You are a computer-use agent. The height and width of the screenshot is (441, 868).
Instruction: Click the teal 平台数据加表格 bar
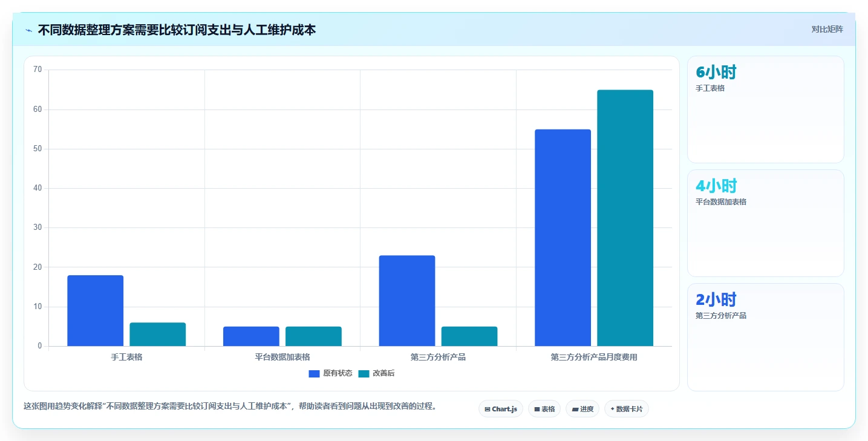point(313,336)
